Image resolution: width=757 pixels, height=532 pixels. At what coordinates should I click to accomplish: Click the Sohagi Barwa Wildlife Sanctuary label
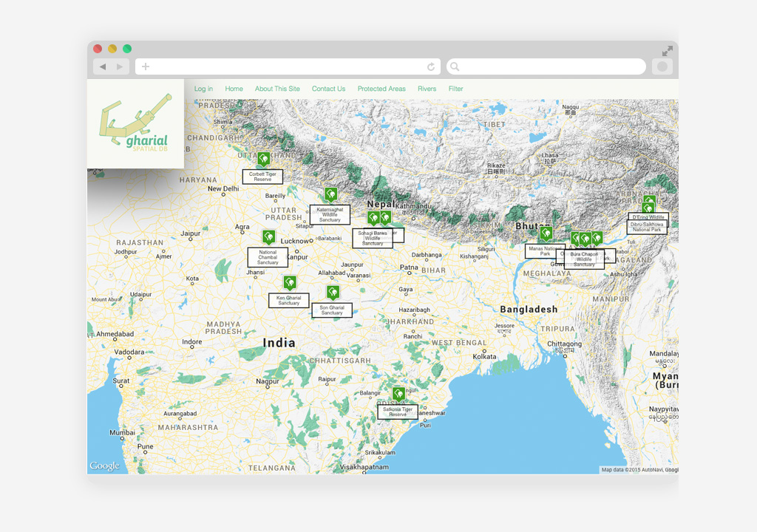(373, 239)
